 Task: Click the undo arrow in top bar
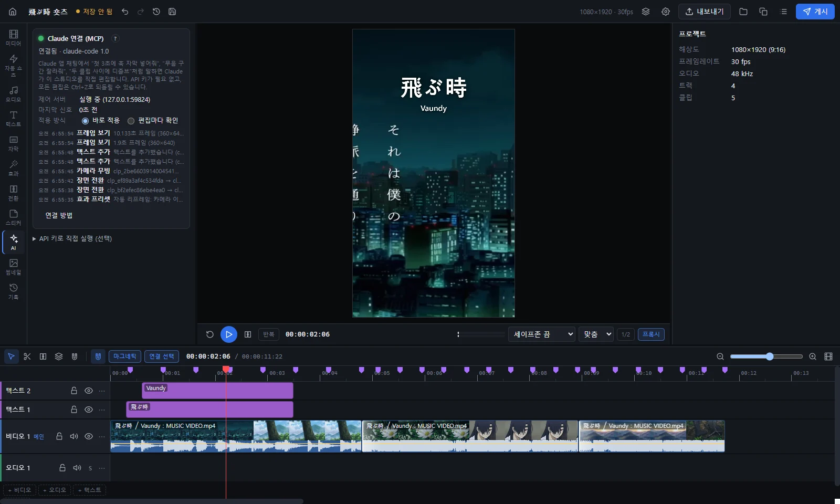125,12
